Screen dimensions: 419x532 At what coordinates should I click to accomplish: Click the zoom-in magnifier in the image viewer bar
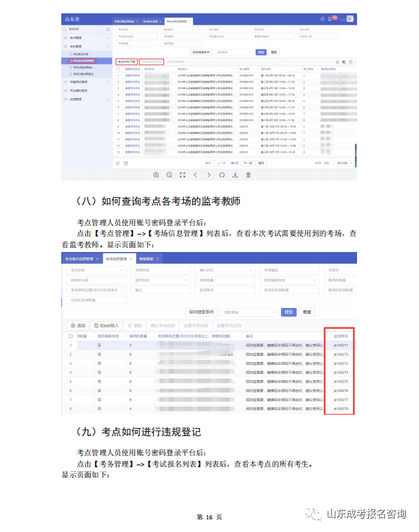(x=156, y=175)
